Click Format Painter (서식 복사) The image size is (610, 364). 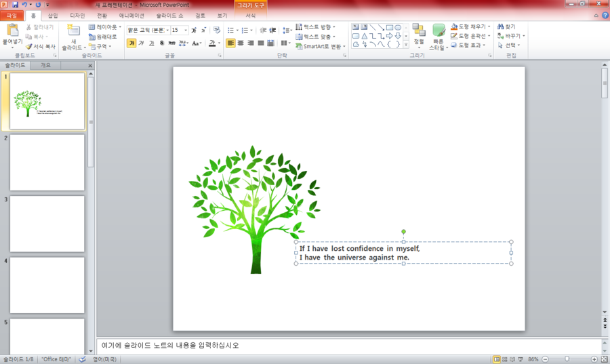41,46
